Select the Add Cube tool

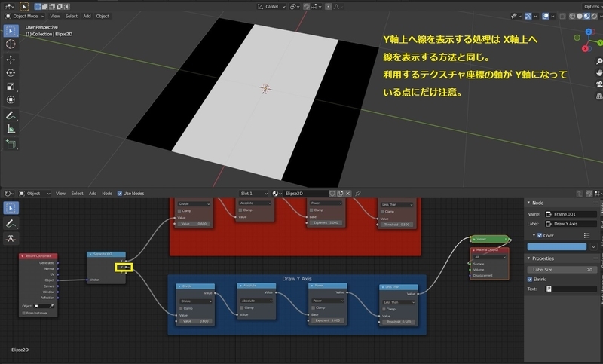pos(11,144)
